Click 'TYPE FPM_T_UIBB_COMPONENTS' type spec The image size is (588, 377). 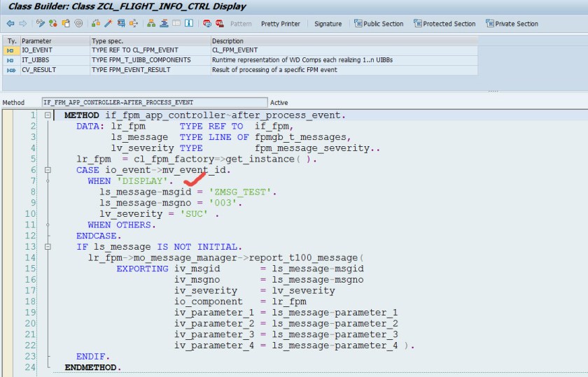141,60
